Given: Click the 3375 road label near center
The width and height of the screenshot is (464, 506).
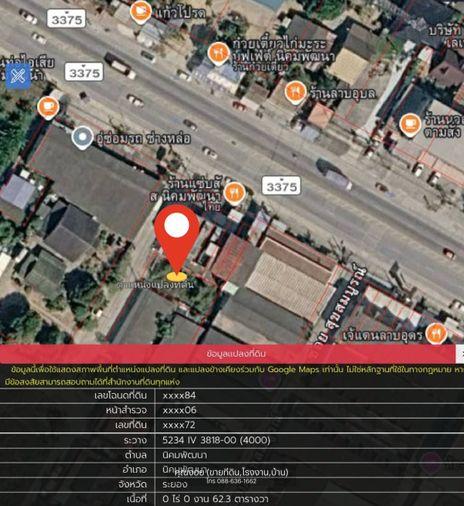Looking at the screenshot, I should point(281,186).
